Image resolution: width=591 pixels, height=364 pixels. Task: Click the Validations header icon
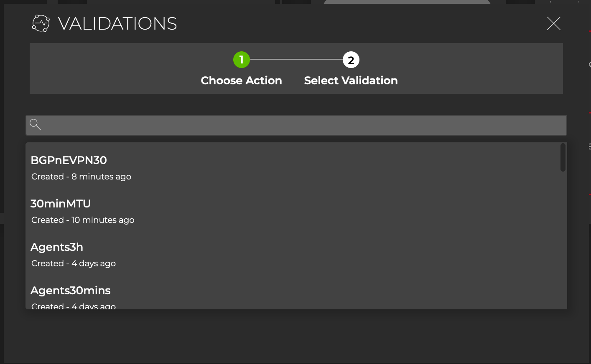point(41,23)
